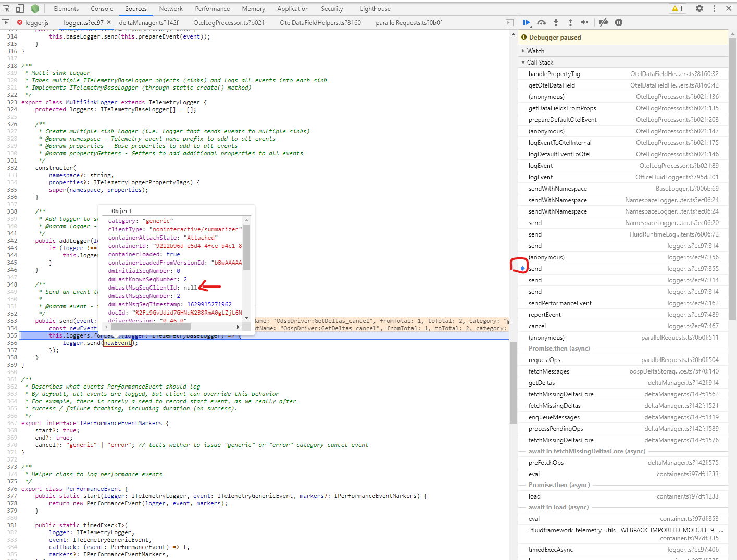This screenshot has height=560, width=737.
Task: Open DevTools settings gear
Action: 699,8
